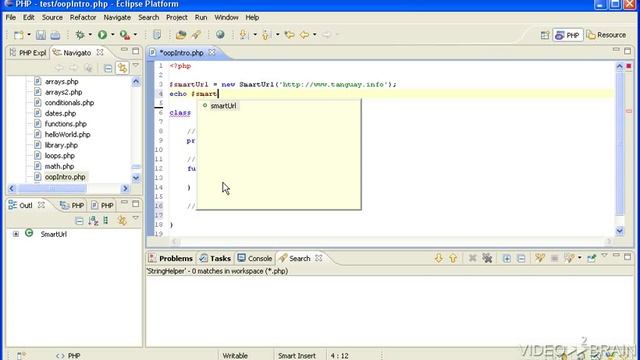Click the Print toolbar icon

click(x=55, y=35)
